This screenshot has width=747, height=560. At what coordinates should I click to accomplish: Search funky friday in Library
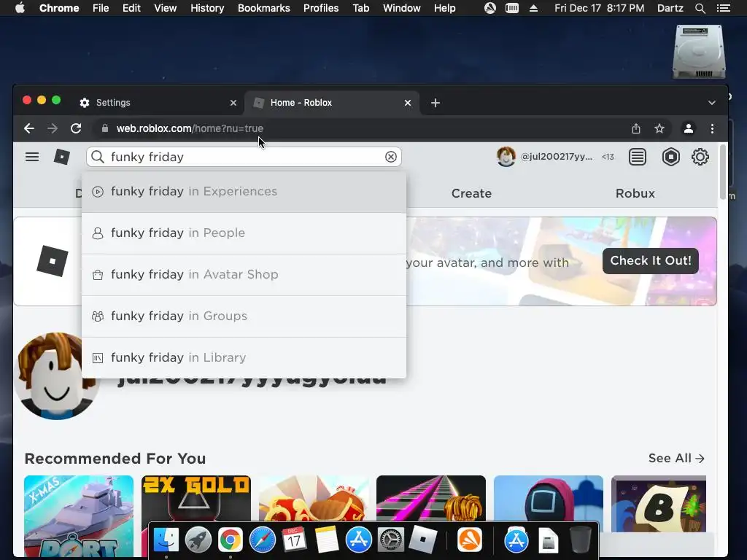(x=244, y=357)
